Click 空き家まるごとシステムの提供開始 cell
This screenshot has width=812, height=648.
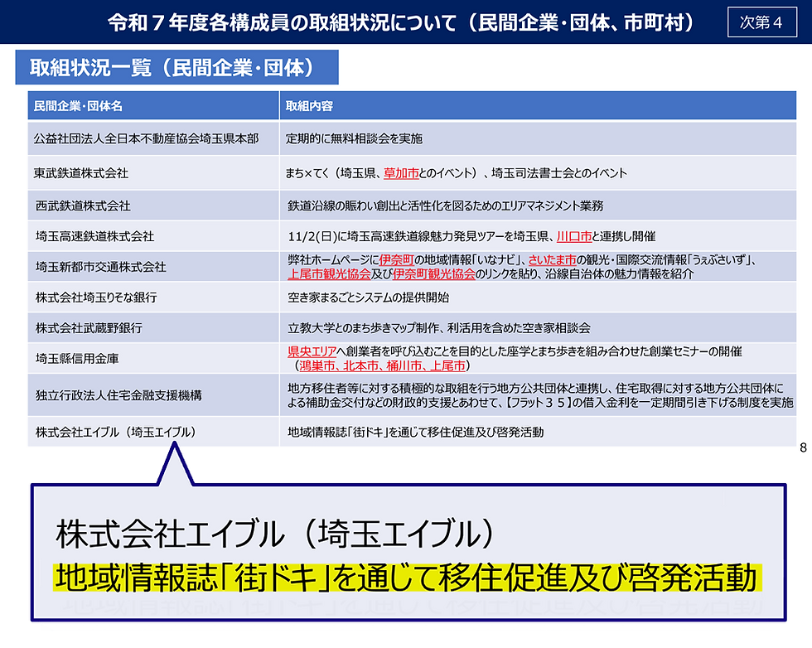538,297
